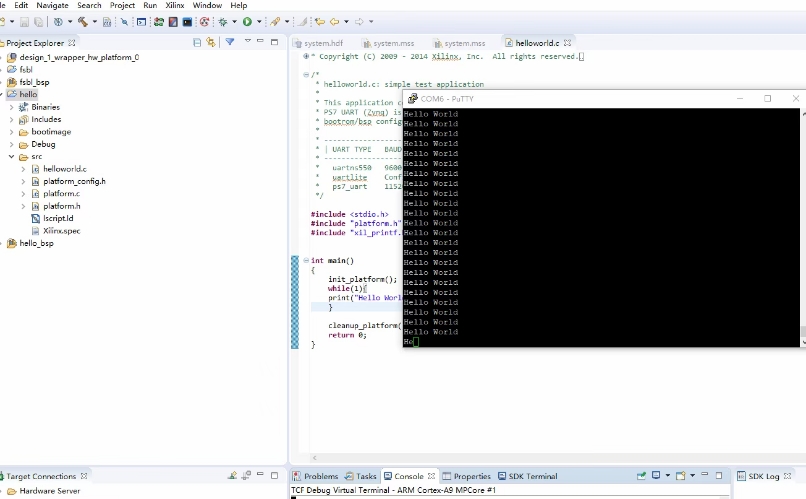
Task: Click the red circular refresh icon
Action: click(x=204, y=22)
